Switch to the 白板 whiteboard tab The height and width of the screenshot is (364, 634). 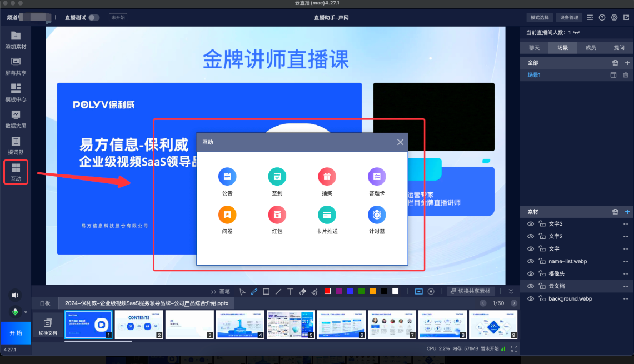(45, 303)
